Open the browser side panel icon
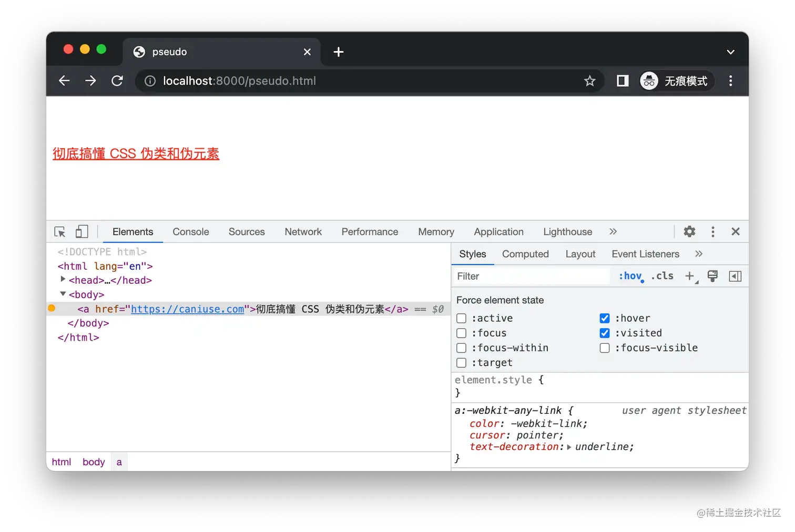 click(623, 80)
